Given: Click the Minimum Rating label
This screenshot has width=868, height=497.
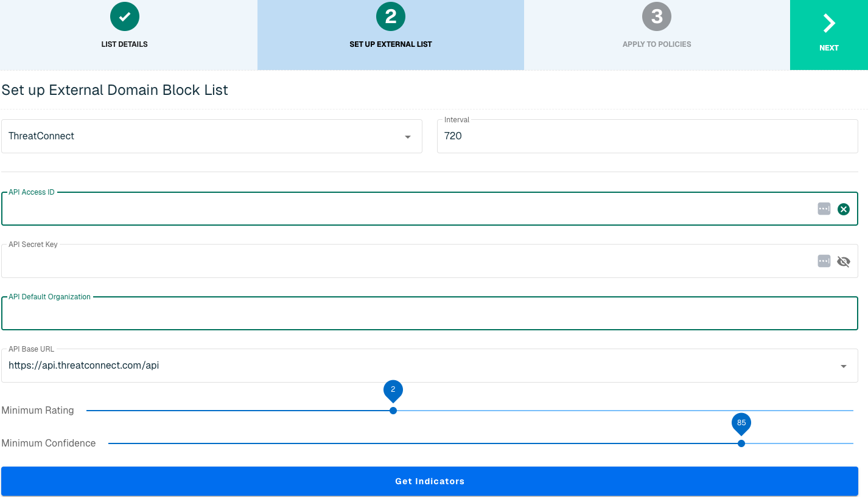Looking at the screenshot, I should tap(38, 411).
